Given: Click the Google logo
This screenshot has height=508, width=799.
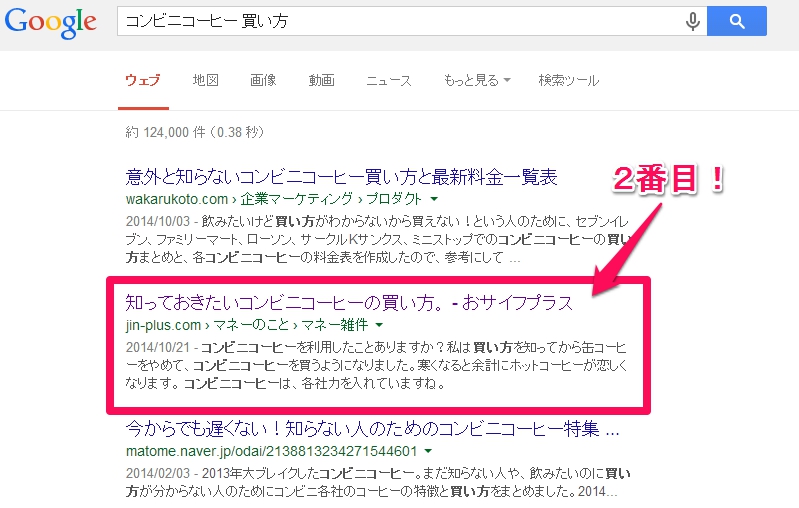Looking at the screenshot, I should [x=50, y=23].
